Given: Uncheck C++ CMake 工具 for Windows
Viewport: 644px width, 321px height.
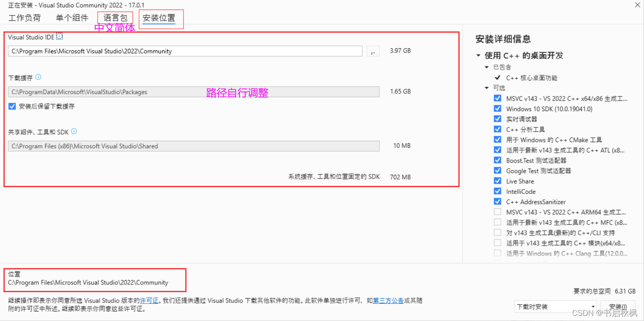Looking at the screenshot, I should click(498, 139).
